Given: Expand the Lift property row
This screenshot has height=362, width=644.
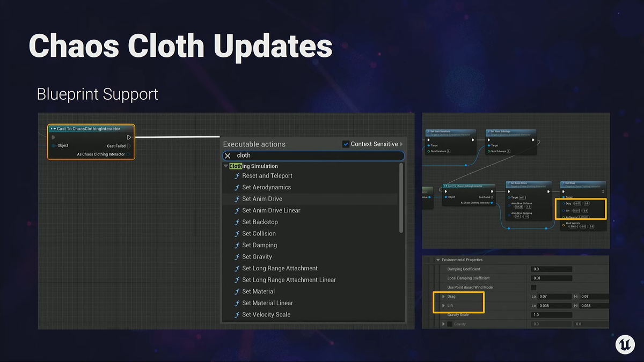Looking at the screenshot, I should (x=443, y=306).
